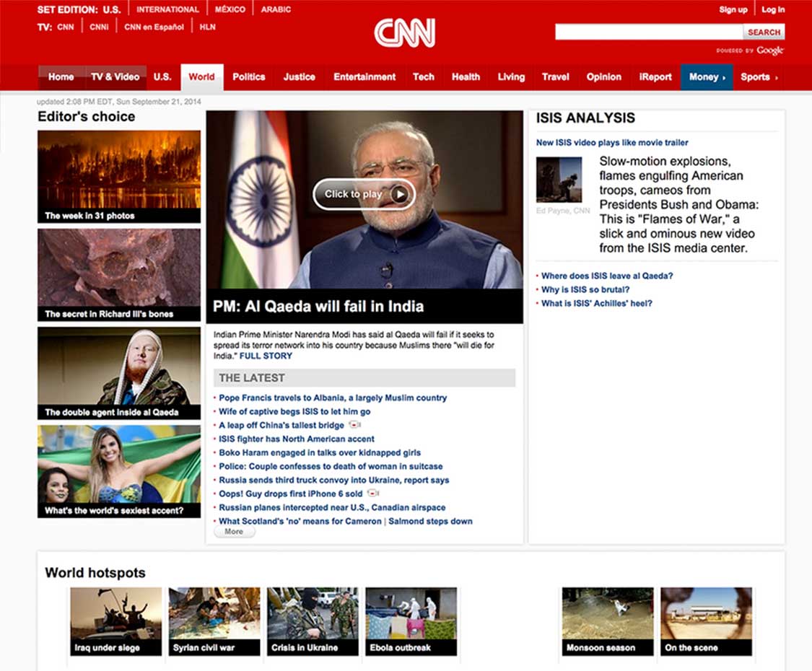Set edition to International
The width and height of the screenshot is (812, 671).
click(167, 9)
